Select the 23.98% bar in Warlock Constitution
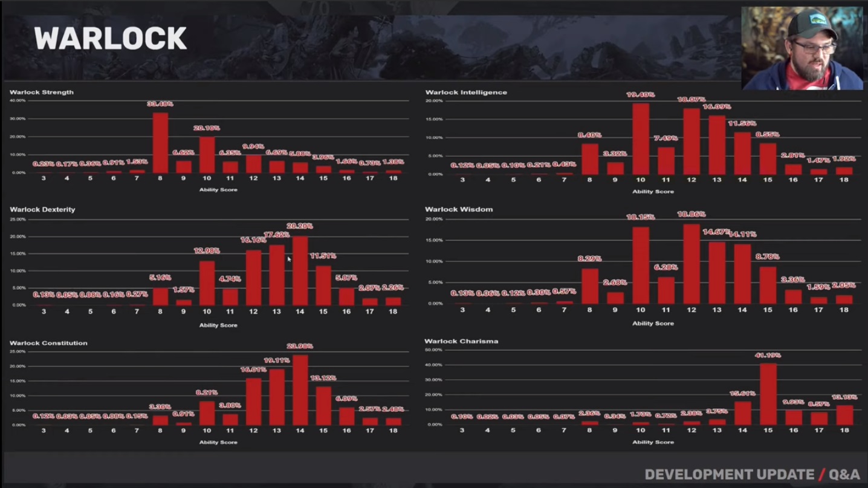 coord(300,390)
